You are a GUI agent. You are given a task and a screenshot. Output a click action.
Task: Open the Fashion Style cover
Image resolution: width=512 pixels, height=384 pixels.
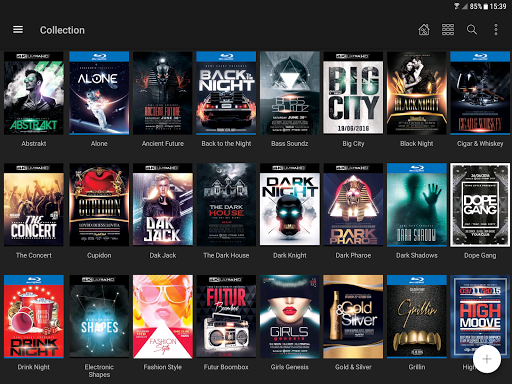(163, 316)
